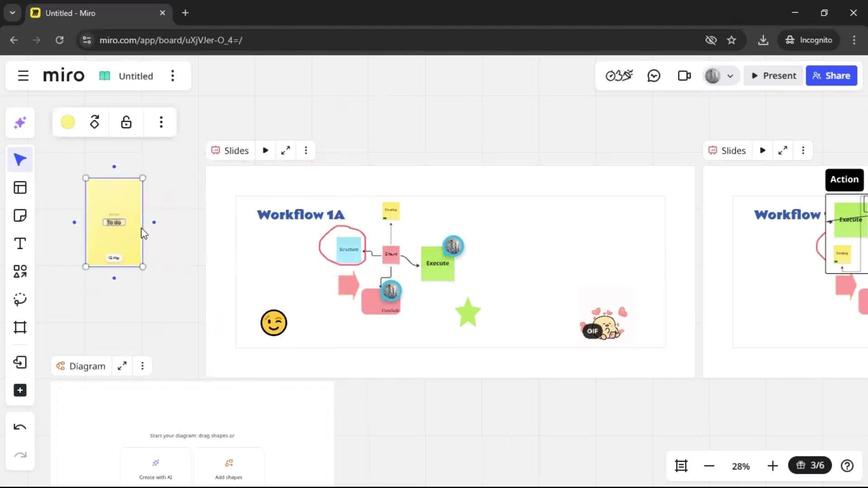Select the yellow Develop sticky note

point(391,211)
